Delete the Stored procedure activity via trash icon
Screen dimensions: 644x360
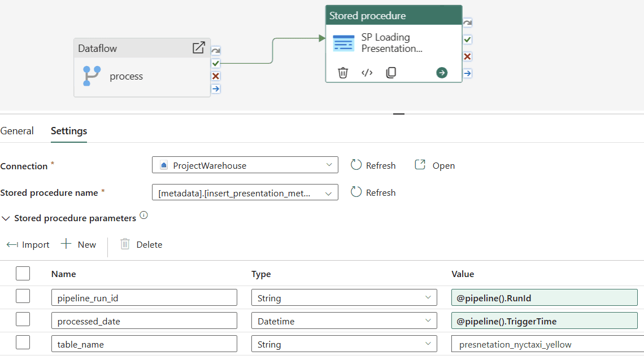tap(343, 73)
